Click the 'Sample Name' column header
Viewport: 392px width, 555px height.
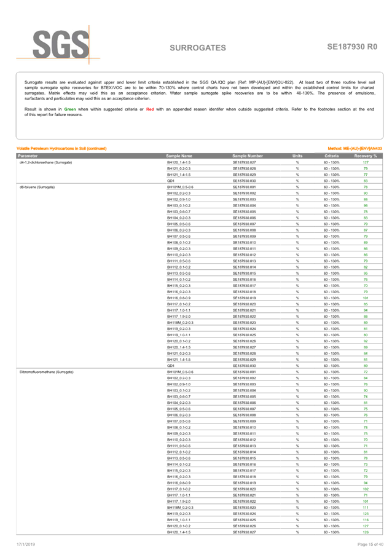[179, 155]
